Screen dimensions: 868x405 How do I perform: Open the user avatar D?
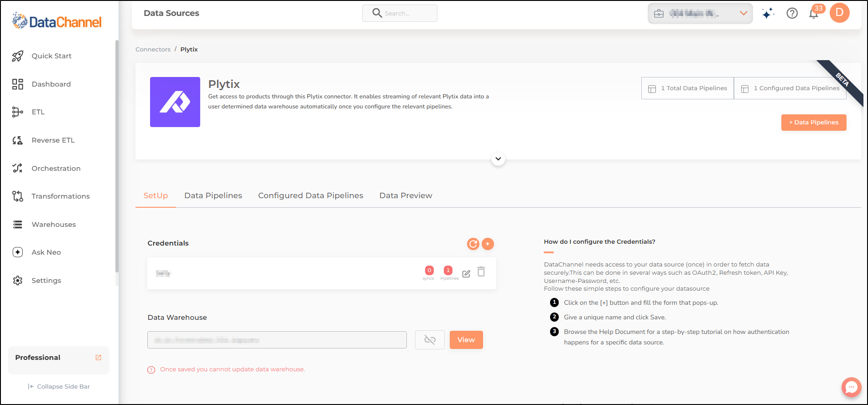pos(840,13)
